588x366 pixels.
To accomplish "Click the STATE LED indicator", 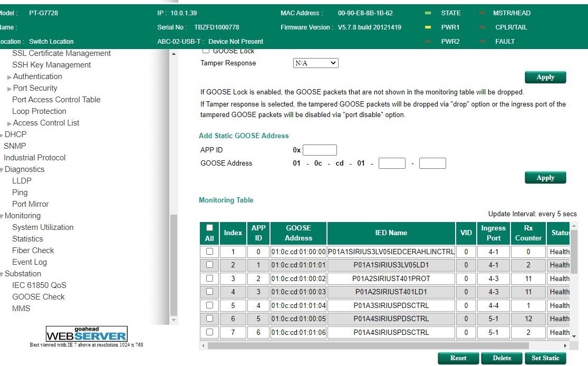I will [428, 13].
